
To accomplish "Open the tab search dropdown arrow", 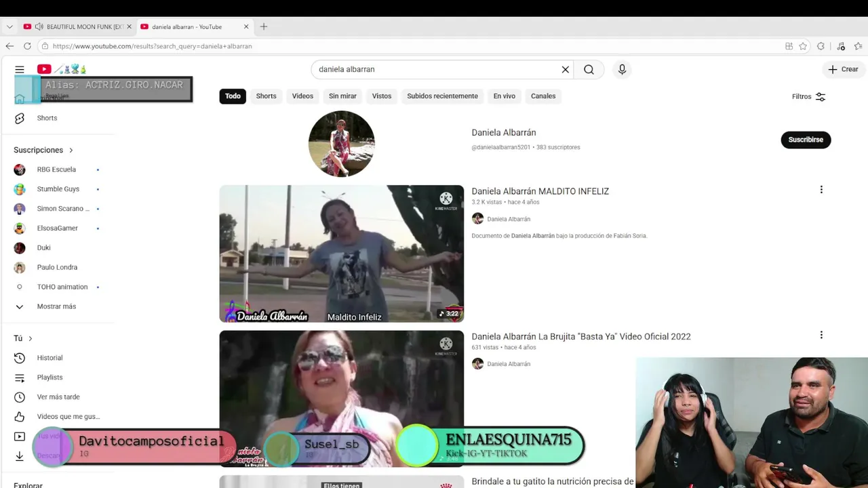I will [x=9, y=26].
